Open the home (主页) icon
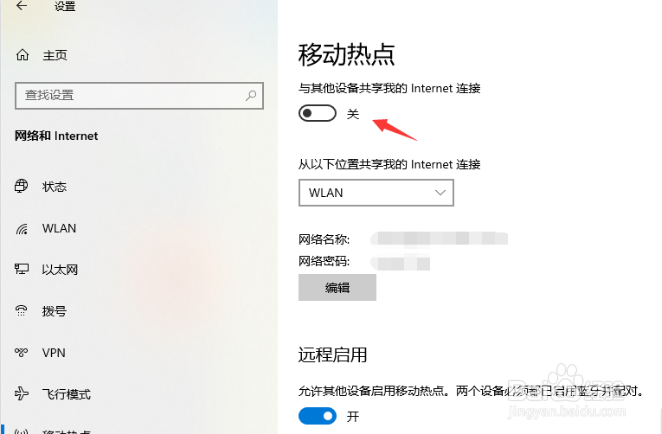This screenshot has width=662, height=434. click(22, 55)
